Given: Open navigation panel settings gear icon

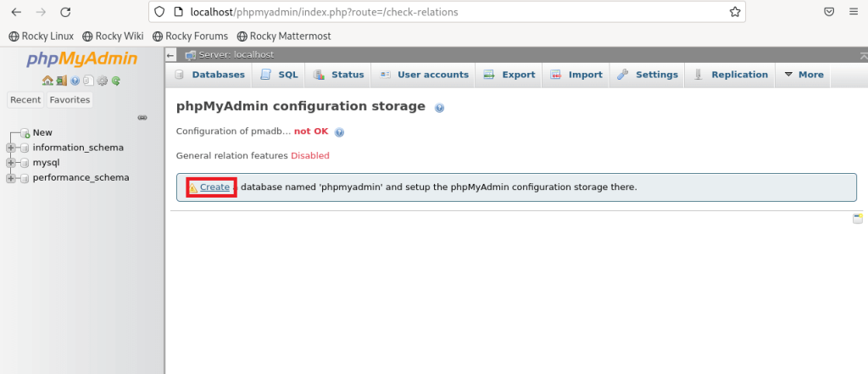Looking at the screenshot, I should [x=103, y=81].
